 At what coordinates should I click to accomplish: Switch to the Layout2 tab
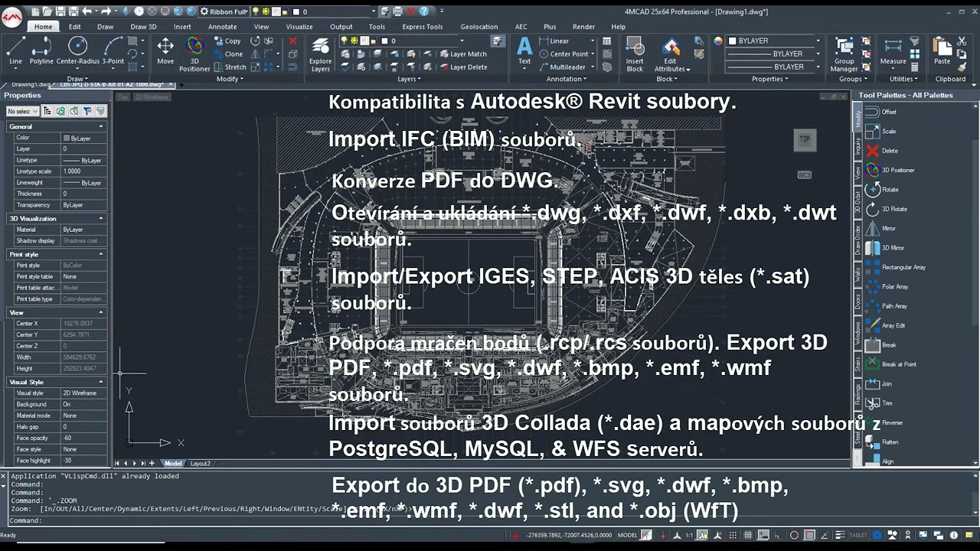point(200,463)
